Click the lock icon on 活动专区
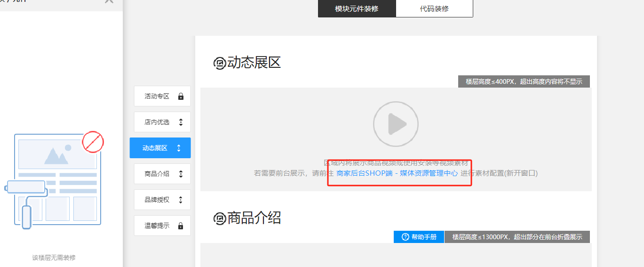Image resolution: width=644 pixels, height=267 pixels. tap(181, 97)
